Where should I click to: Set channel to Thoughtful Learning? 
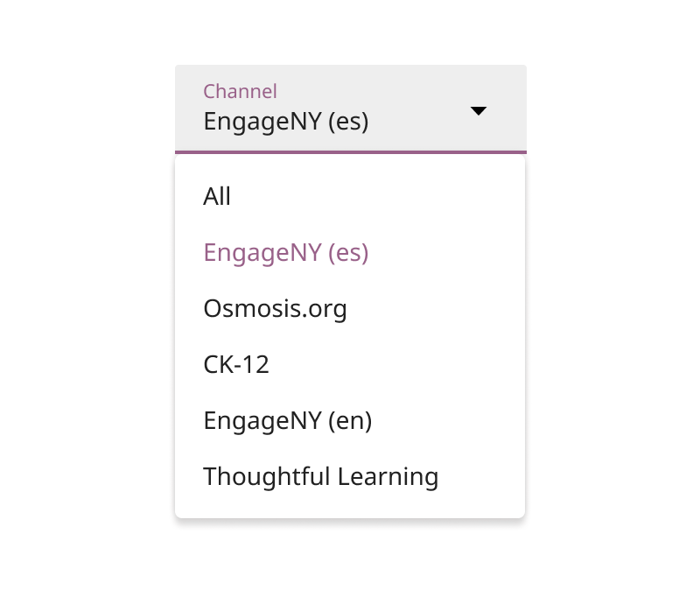click(320, 476)
